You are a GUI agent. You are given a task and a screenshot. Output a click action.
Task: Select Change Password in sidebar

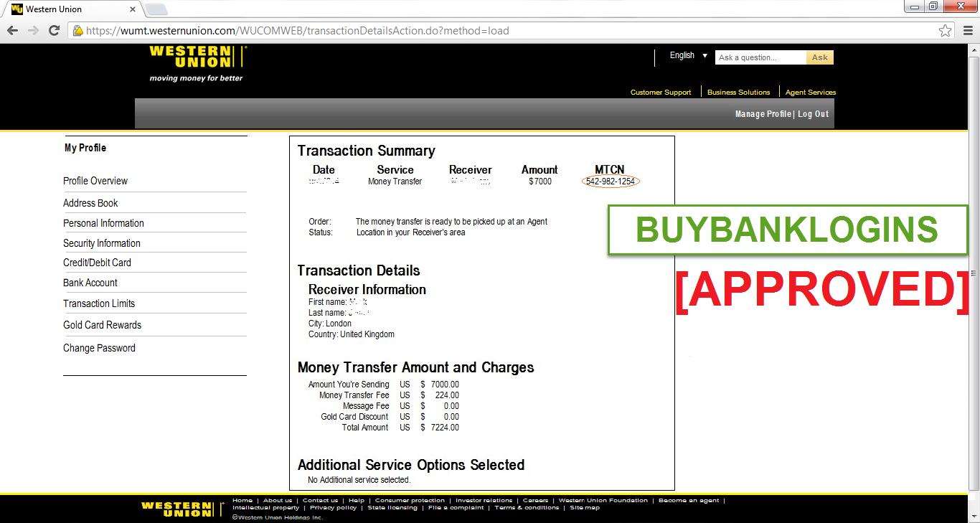(99, 348)
